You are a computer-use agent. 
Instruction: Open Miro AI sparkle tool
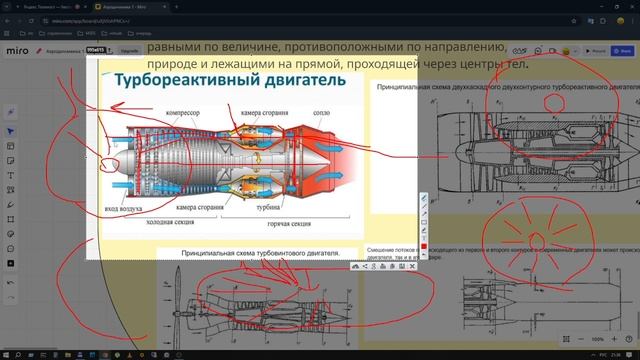11,112
